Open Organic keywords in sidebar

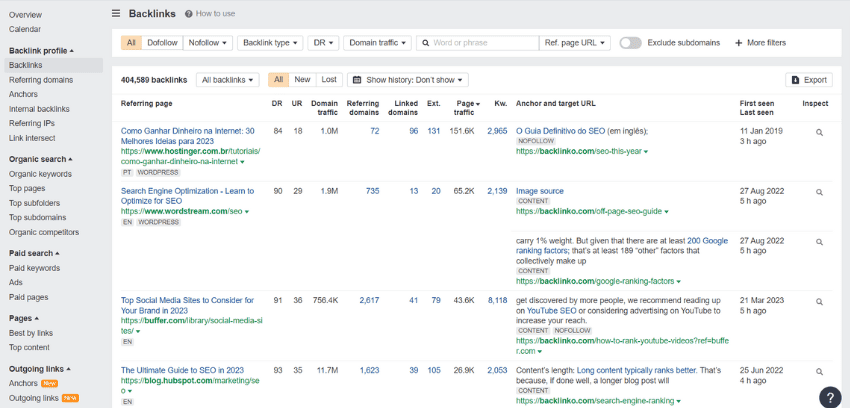pyautogui.click(x=40, y=174)
